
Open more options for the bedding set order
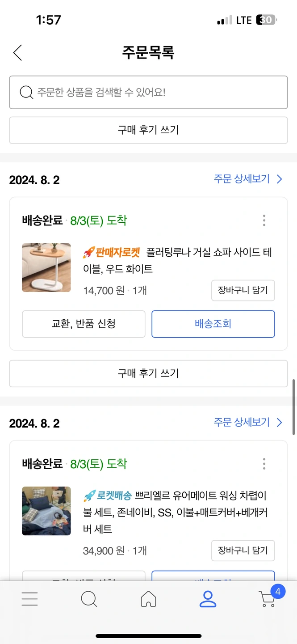(x=264, y=464)
